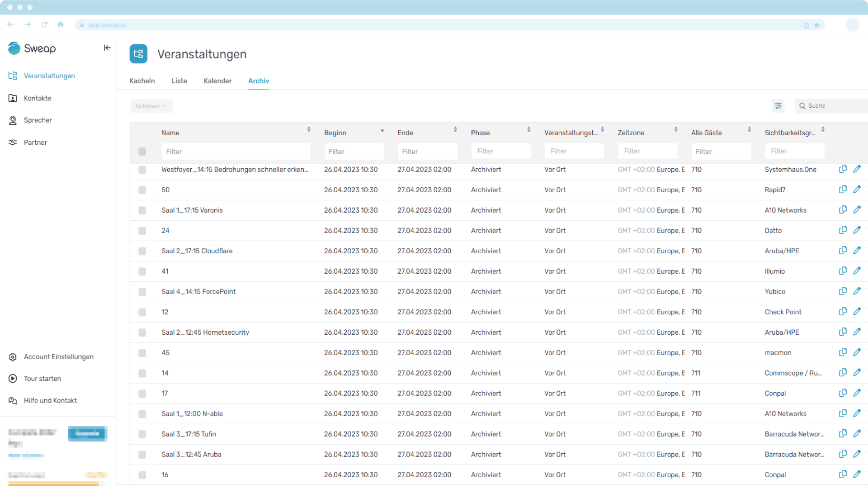Tick the select-all checkbox in the table header
The height and width of the screenshot is (489, 868).
pos(142,152)
